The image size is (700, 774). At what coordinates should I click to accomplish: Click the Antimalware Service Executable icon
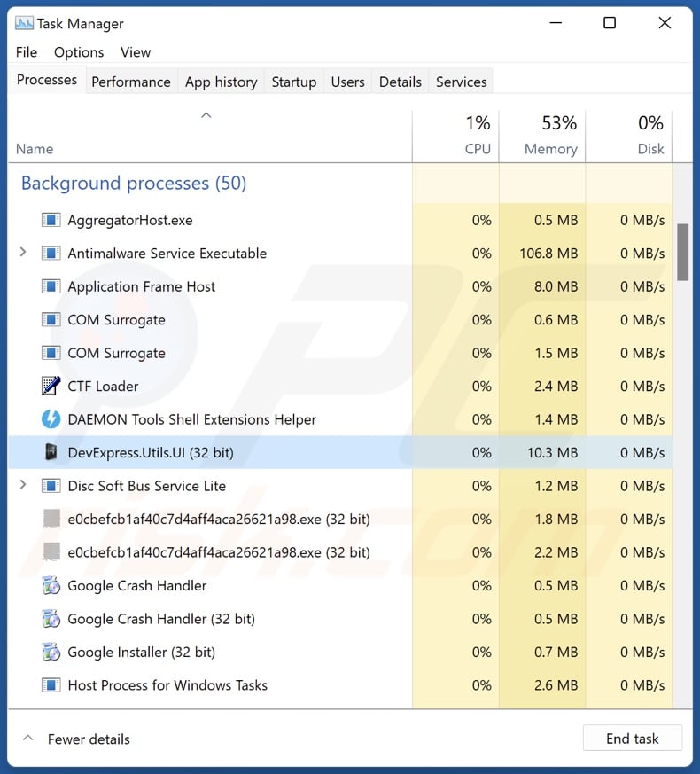pyautogui.click(x=51, y=254)
